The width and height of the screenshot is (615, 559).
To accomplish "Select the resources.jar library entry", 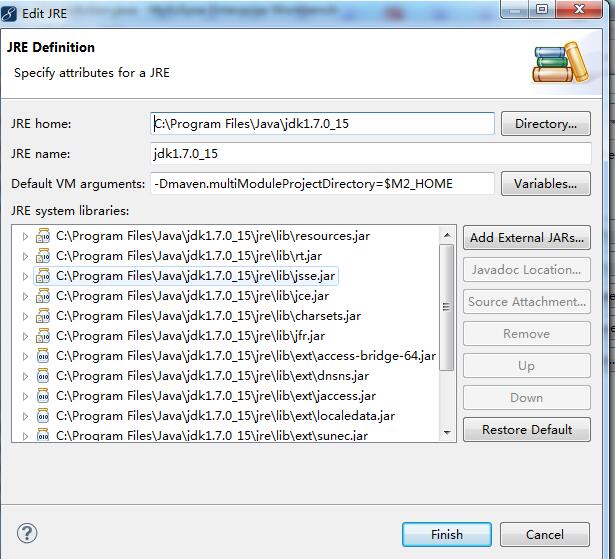I will (213, 236).
